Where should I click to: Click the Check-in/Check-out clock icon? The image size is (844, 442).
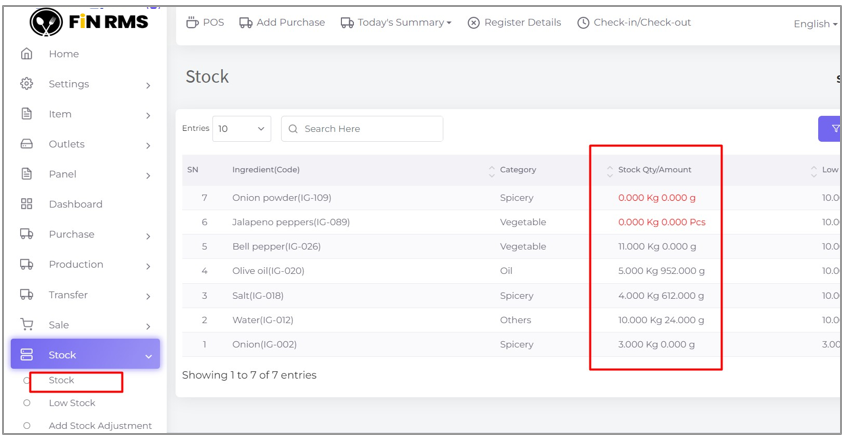click(583, 23)
